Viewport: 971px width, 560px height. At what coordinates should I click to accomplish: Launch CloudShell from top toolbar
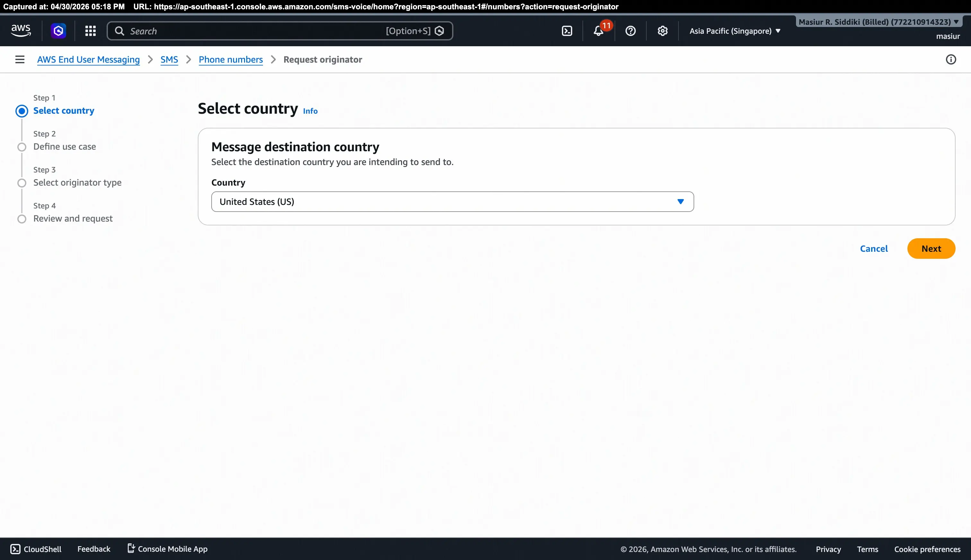567,31
